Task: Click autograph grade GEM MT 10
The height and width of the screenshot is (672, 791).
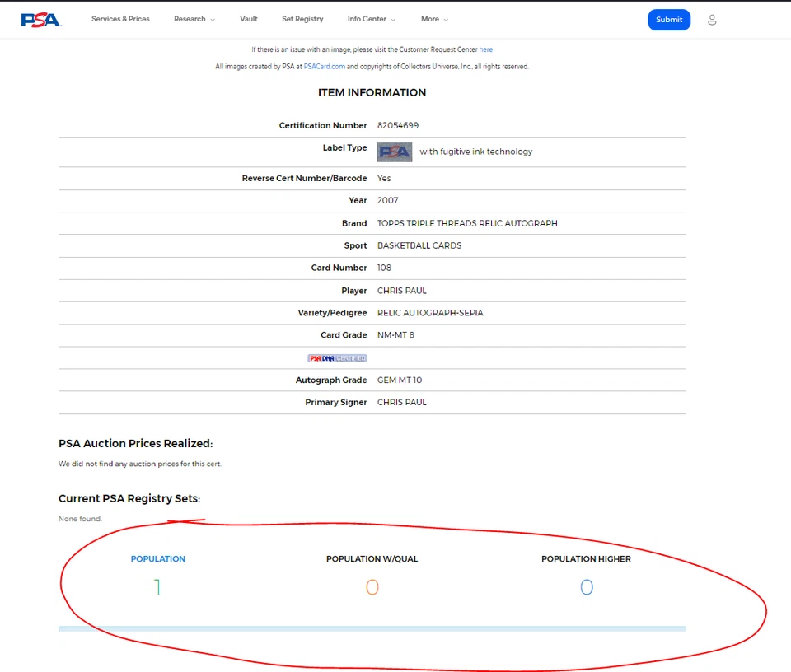Action: tap(400, 380)
